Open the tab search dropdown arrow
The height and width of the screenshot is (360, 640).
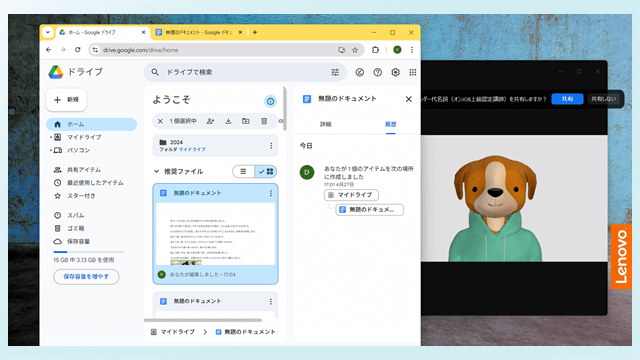click(48, 32)
